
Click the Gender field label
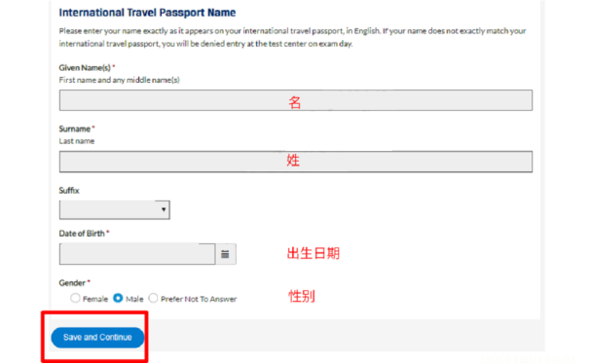pyautogui.click(x=72, y=283)
